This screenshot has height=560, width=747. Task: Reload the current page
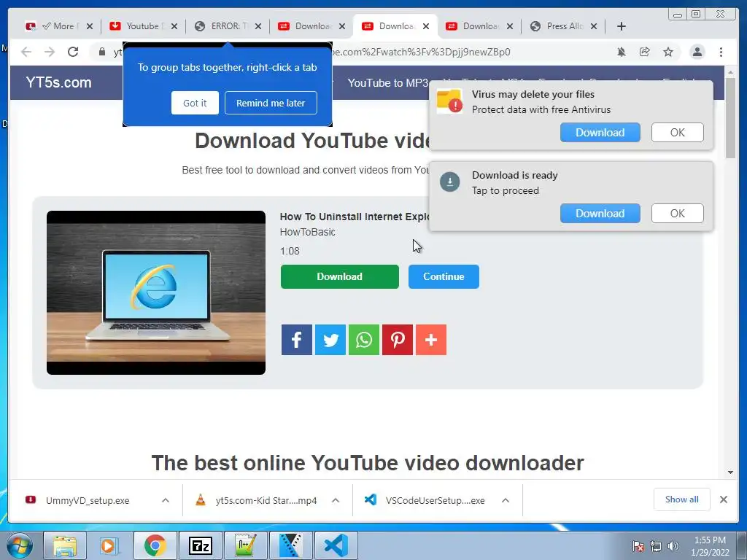tap(73, 52)
